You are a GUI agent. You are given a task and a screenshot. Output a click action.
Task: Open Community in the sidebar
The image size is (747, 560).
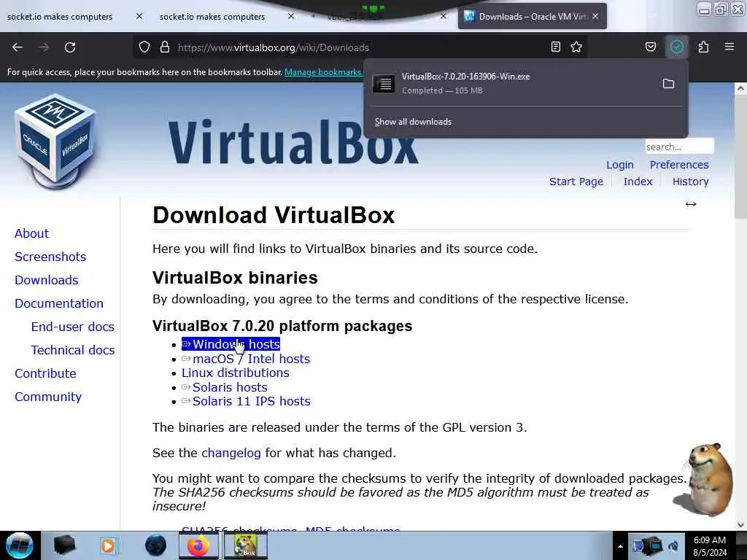coord(48,397)
